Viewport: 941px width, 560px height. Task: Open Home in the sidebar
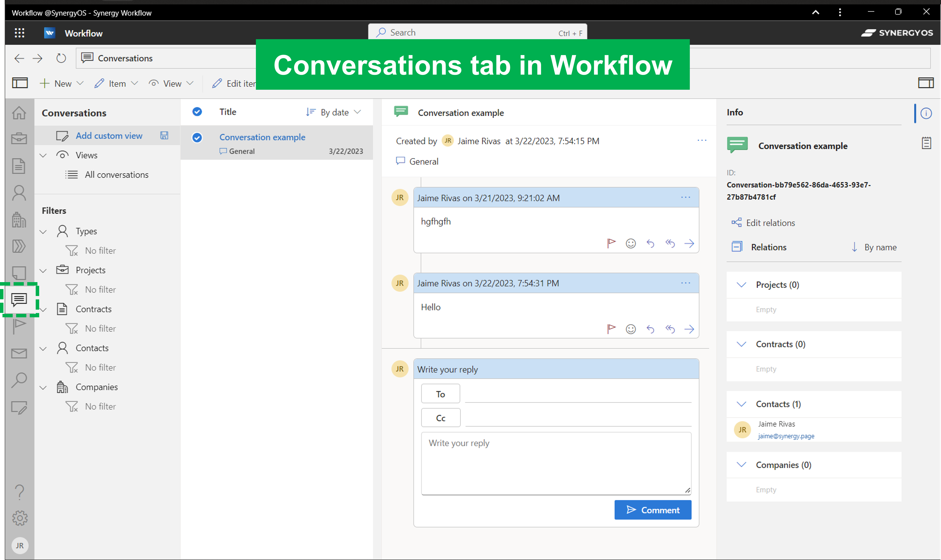[x=19, y=113]
